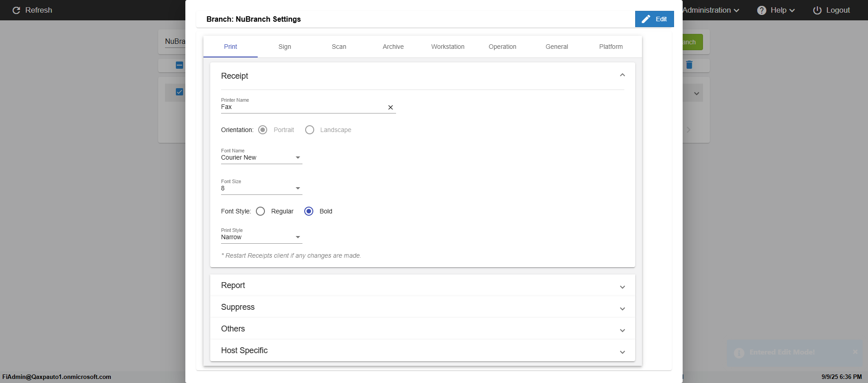Open the Font Size dropdown

(261, 188)
